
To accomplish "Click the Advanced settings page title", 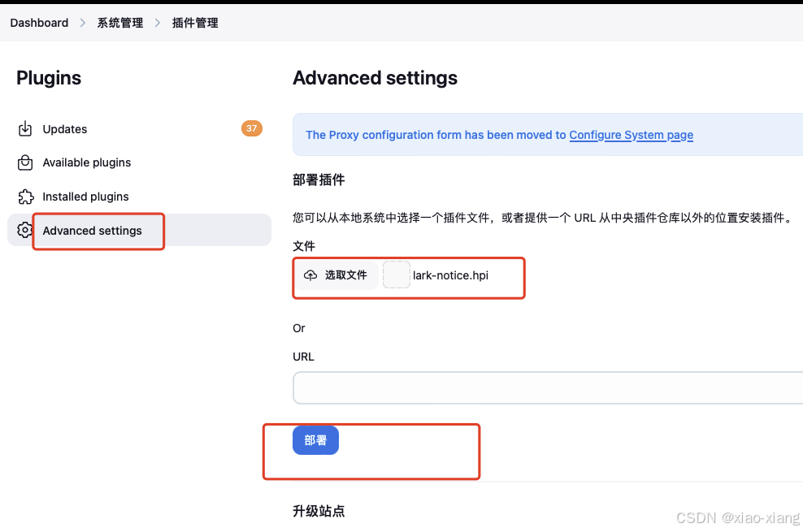I will 375,78.
